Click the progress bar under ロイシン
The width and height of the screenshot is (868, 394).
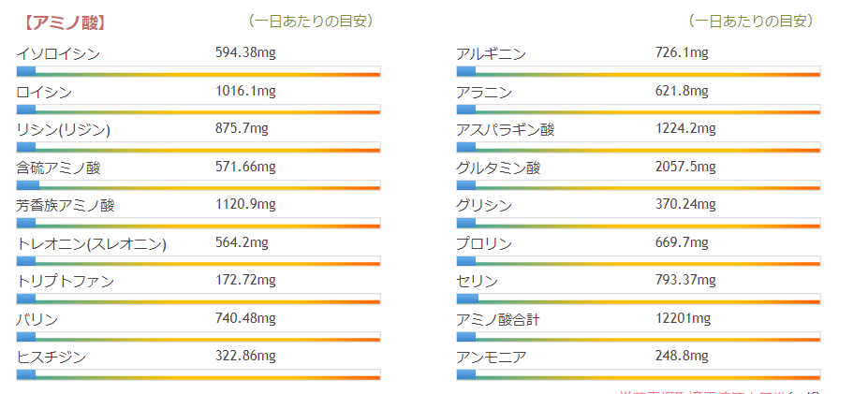pos(199,110)
